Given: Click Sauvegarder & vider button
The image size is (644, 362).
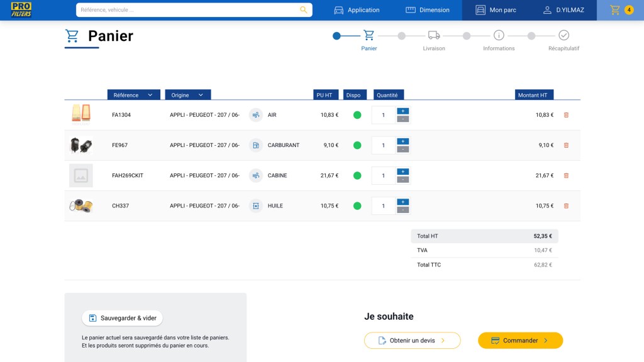Looking at the screenshot, I should [123, 318].
